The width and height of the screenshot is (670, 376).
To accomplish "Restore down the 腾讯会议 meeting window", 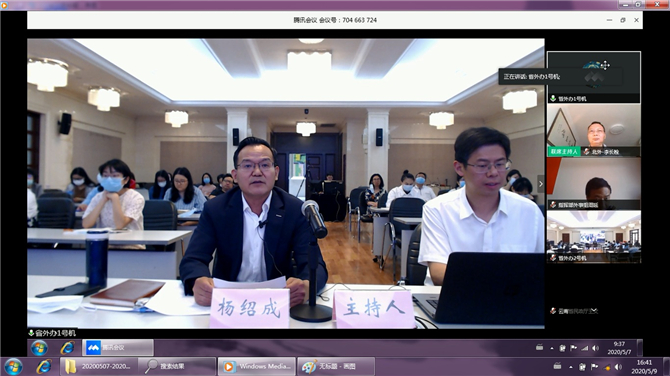I will 623,20.
